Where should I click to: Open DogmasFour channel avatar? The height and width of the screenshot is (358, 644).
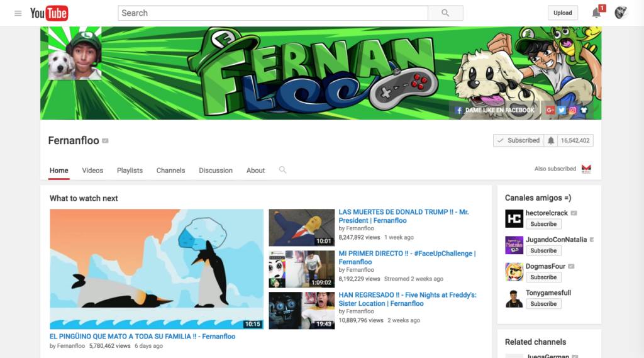[514, 272]
